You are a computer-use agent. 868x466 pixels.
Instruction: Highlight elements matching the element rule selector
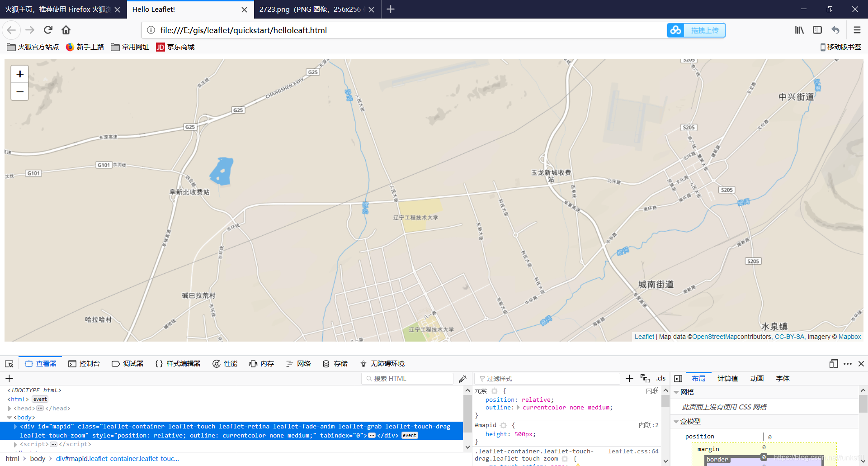494,391
